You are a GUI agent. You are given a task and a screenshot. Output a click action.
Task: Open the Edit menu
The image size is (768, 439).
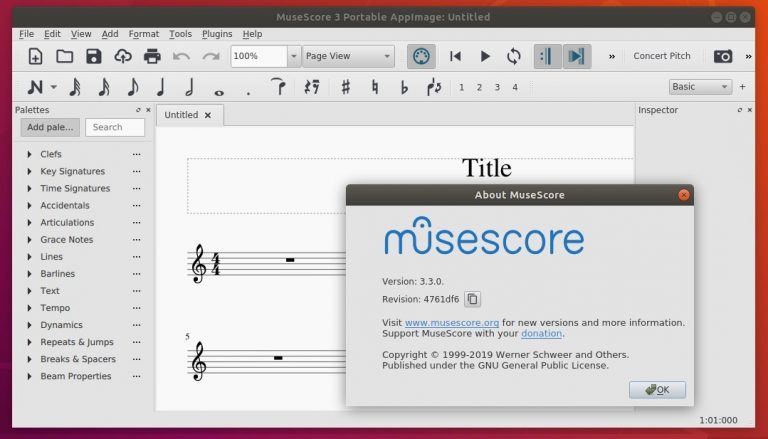point(52,34)
